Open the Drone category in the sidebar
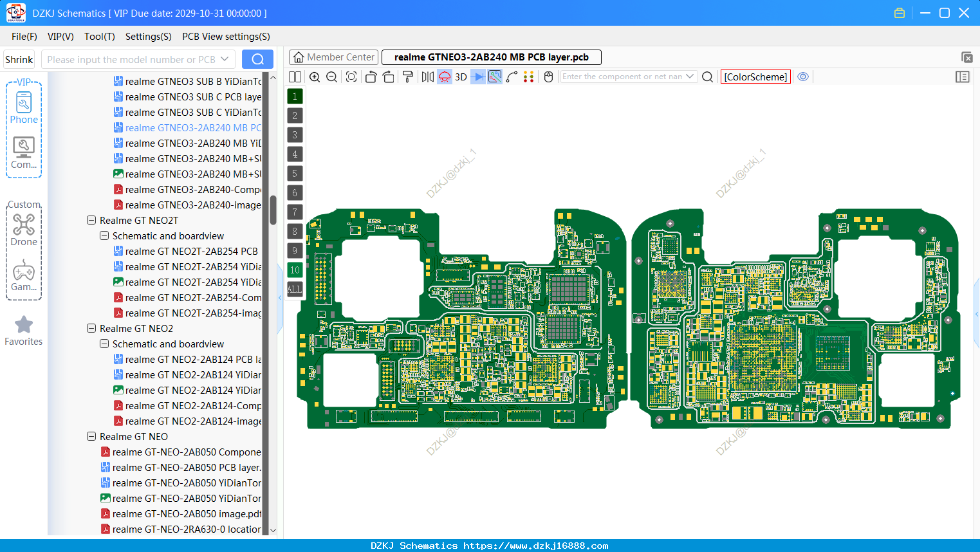This screenshot has width=980, height=552. [24, 230]
